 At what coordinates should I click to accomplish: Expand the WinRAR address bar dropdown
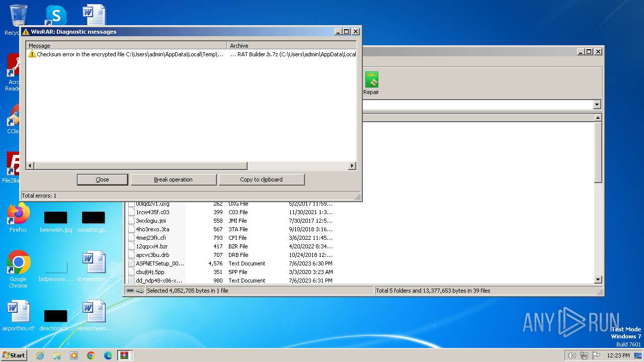coord(597,105)
